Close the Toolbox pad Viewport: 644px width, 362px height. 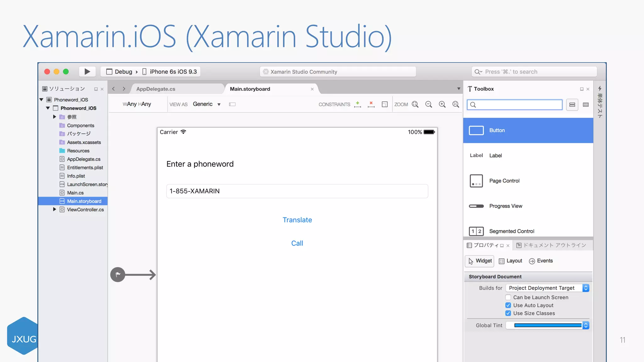click(x=588, y=89)
